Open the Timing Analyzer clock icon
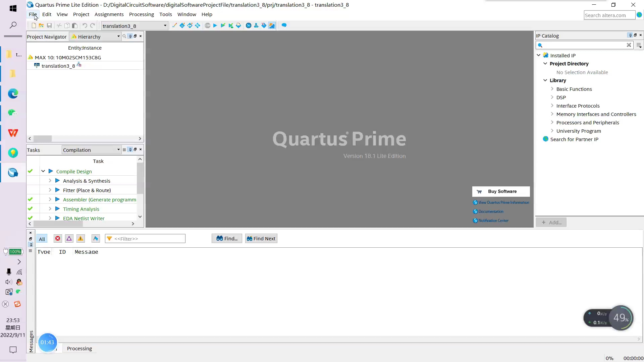 pyautogui.click(x=249, y=25)
